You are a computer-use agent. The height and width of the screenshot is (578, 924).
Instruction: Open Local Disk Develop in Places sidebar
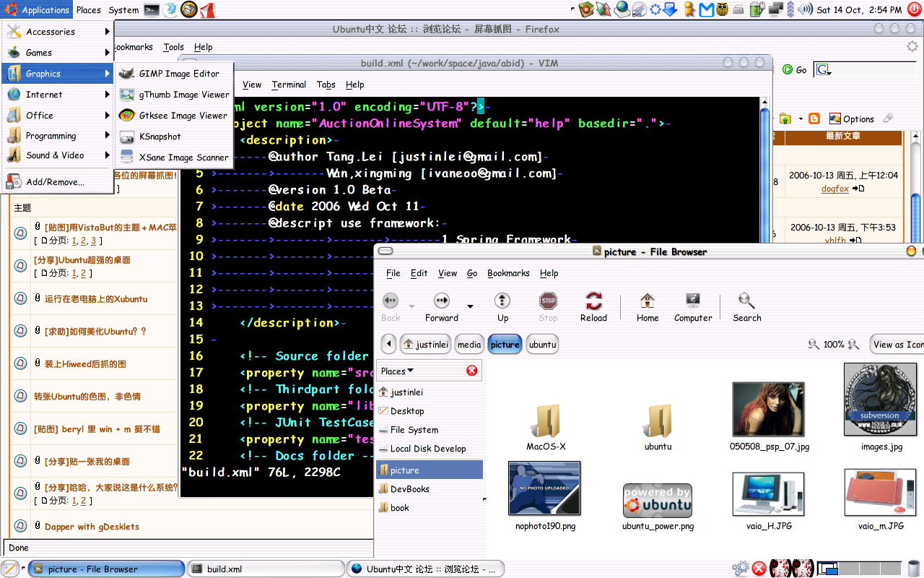pyautogui.click(x=428, y=449)
